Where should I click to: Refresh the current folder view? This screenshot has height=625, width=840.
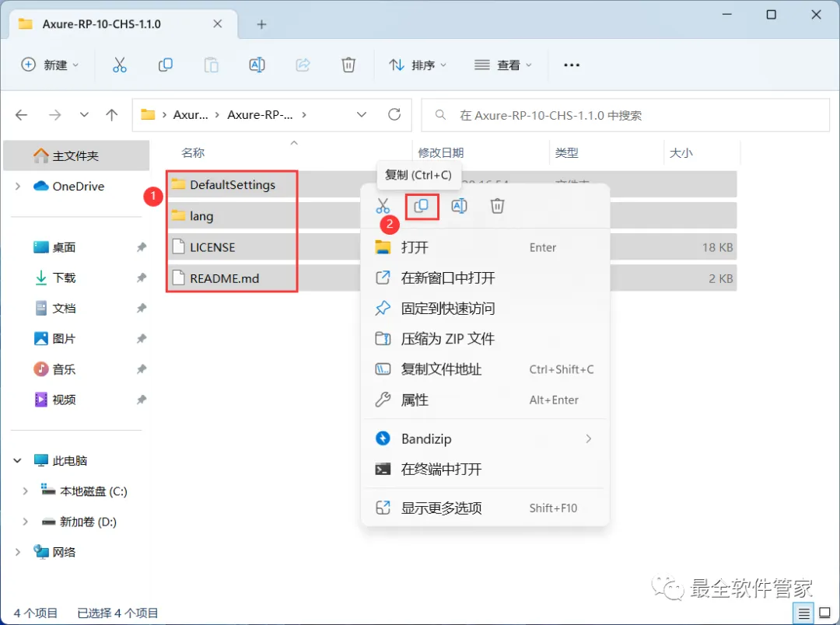pyautogui.click(x=394, y=114)
